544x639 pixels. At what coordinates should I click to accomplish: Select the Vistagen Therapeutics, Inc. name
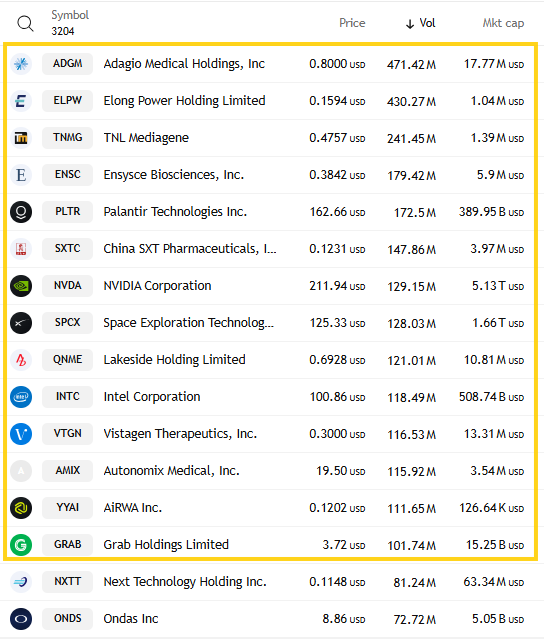tap(180, 434)
